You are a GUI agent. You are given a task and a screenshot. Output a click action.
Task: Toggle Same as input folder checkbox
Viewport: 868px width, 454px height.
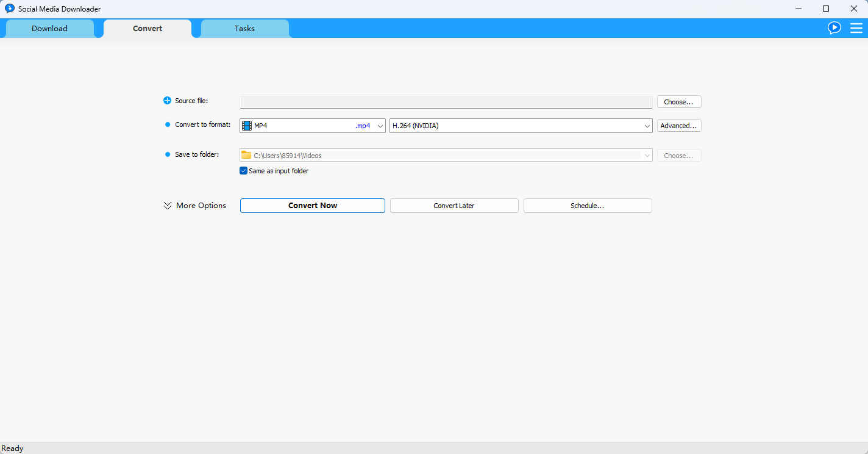pyautogui.click(x=244, y=171)
